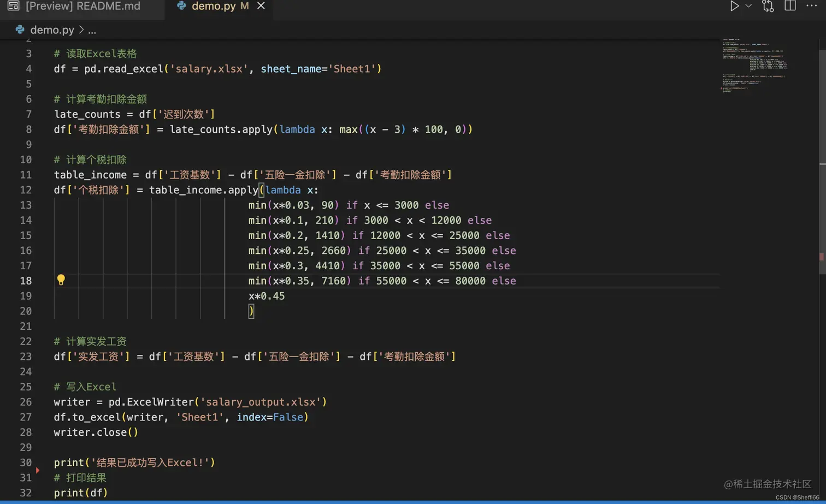Click breadcrumb chevron separator after demo.py
Viewport: 826px width, 504px height.
(x=81, y=30)
